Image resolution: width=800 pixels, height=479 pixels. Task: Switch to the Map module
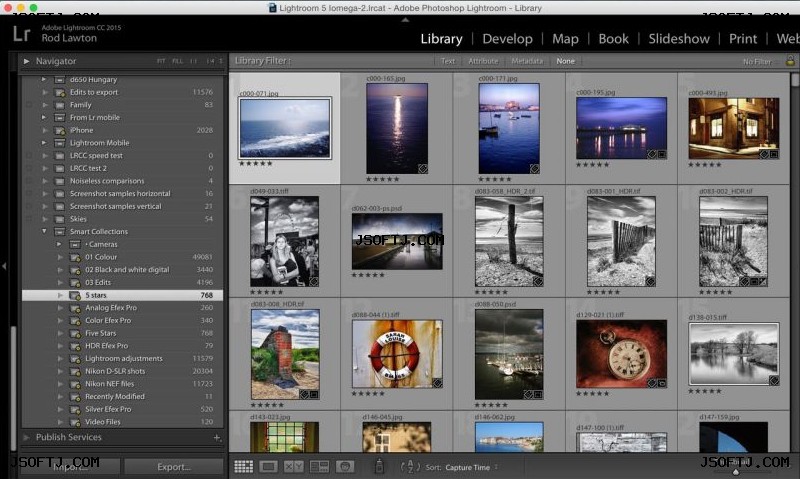pyautogui.click(x=565, y=39)
